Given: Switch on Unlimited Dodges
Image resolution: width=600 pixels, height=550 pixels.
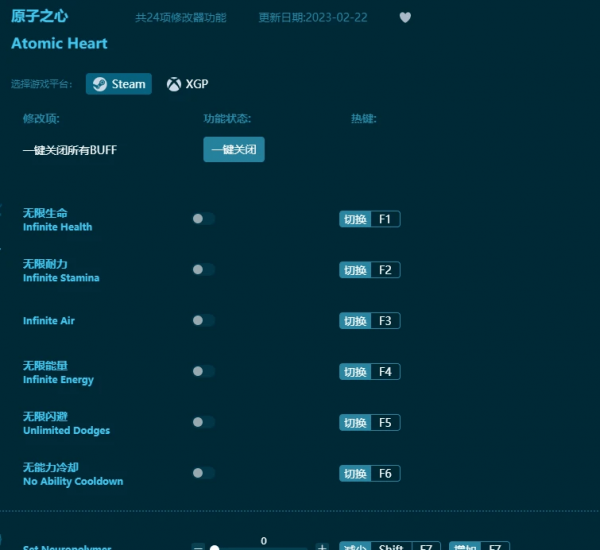Looking at the screenshot, I should [x=203, y=423].
